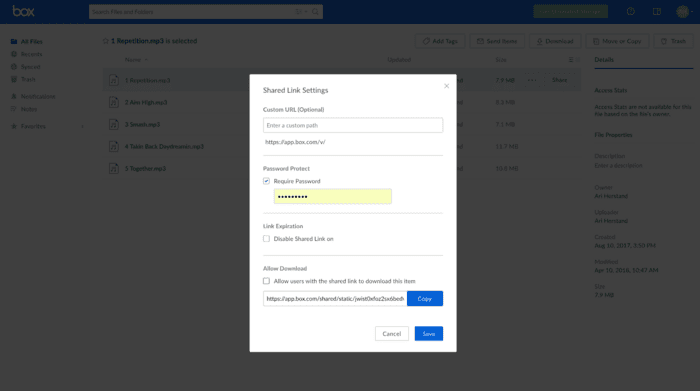Move selected file to Trash via toolbar
700x391 pixels.
click(x=673, y=41)
